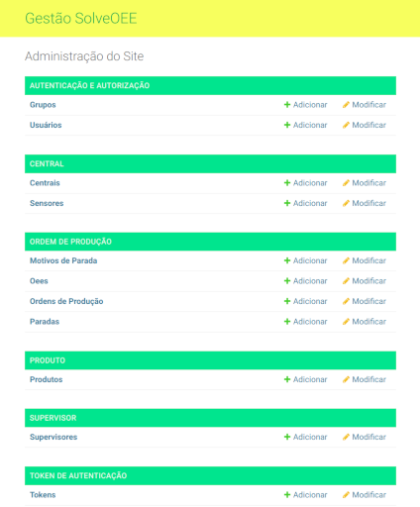Open the Motivos de Parada list

coord(63,260)
